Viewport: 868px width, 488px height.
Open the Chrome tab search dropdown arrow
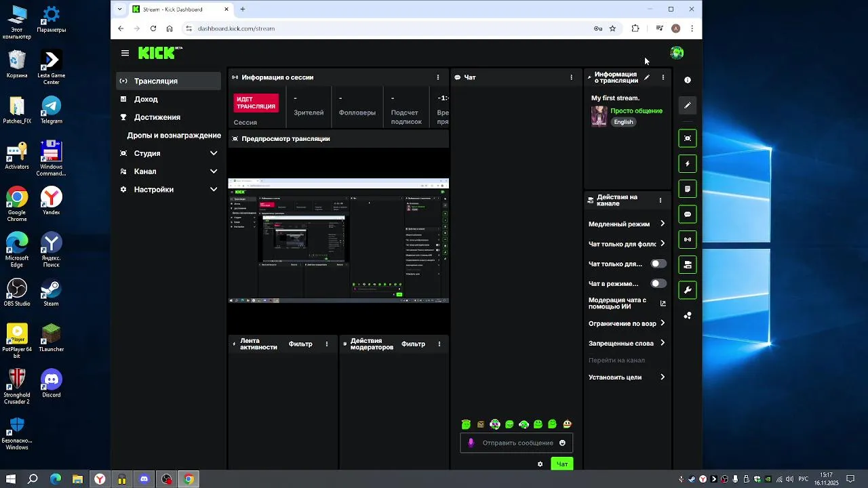click(x=120, y=9)
